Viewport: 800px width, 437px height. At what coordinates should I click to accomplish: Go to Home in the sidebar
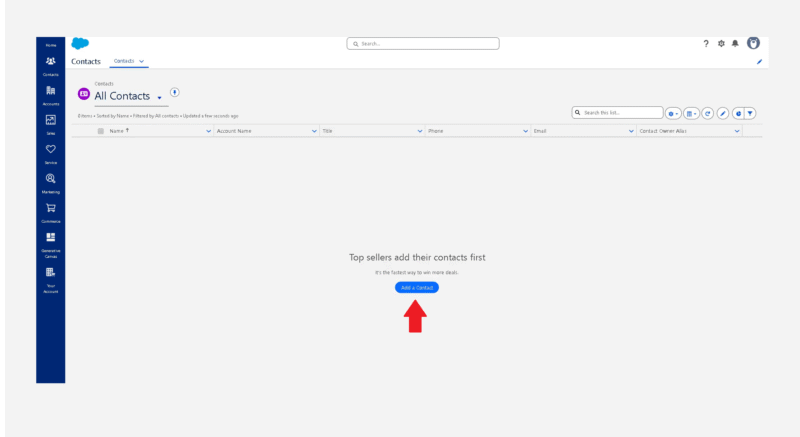tap(50, 45)
